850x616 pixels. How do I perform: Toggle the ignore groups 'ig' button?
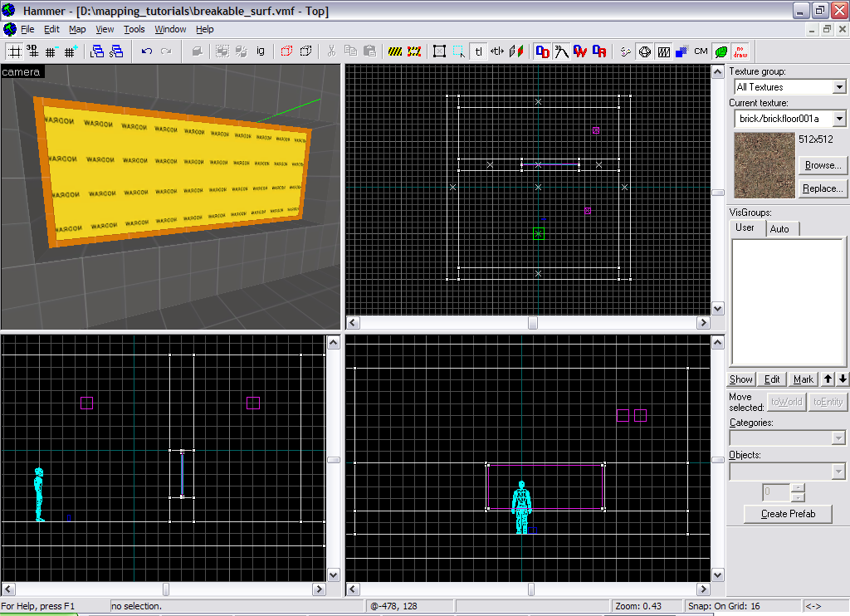[260, 51]
